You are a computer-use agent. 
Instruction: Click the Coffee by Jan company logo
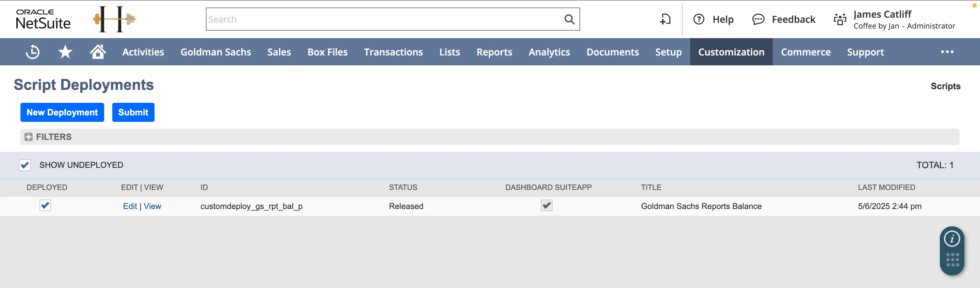(x=115, y=19)
